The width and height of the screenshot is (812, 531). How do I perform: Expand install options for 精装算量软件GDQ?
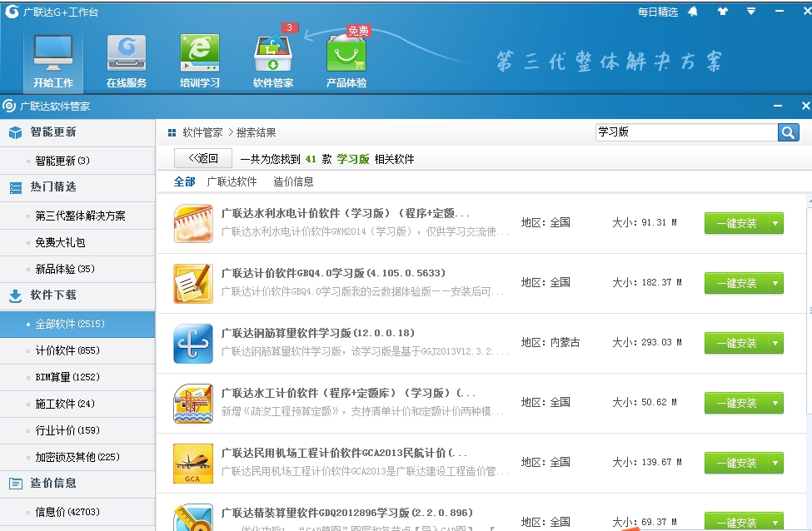pyautogui.click(x=775, y=522)
